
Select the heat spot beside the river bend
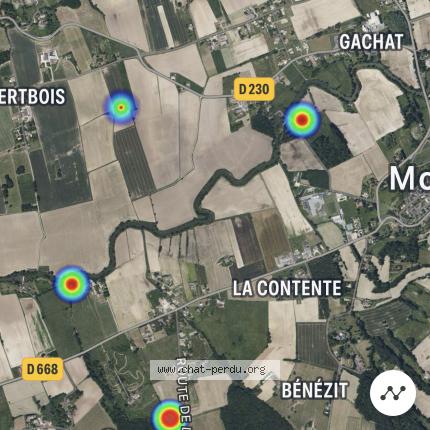click(72, 284)
